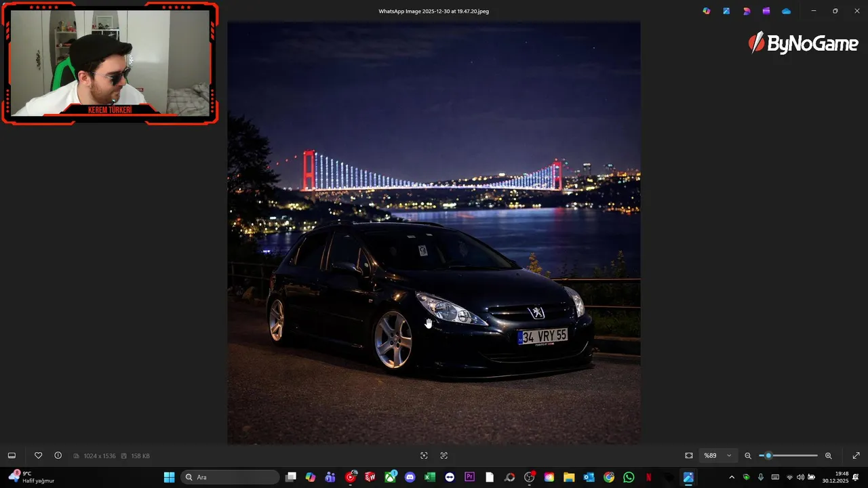This screenshot has height=488, width=868.
Task: Click the 1024 x 1536 dimensions text
Action: click(99, 456)
